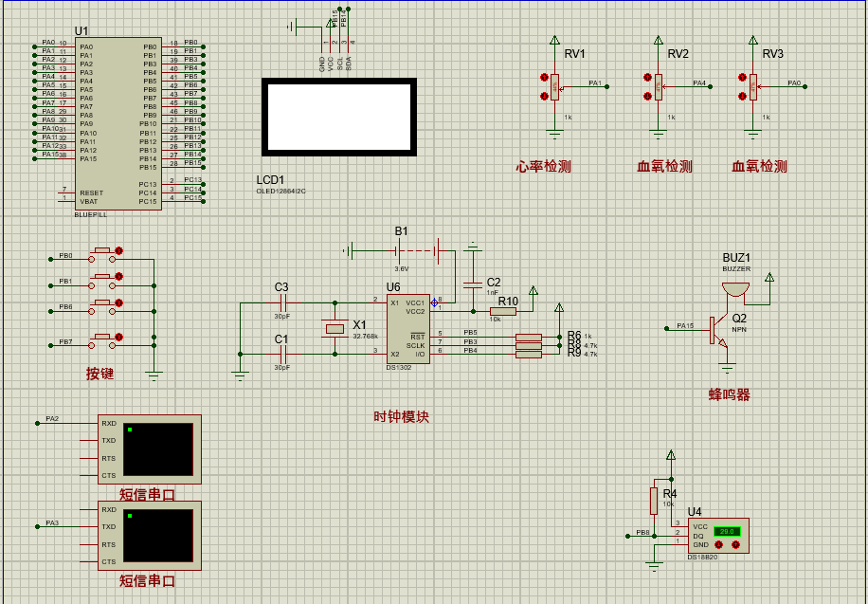Viewport: 868px width, 604px height.
Task: Click the 血氧检测 label under RV3
Action: pos(760,166)
